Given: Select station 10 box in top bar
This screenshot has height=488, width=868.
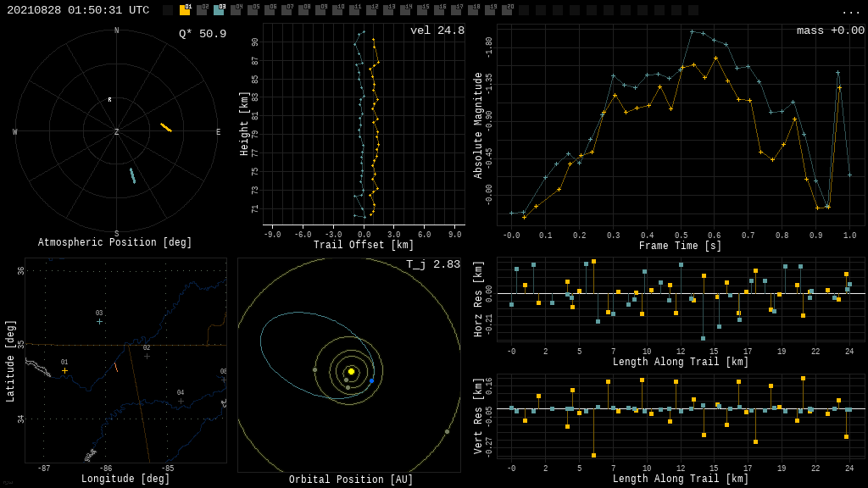Looking at the screenshot, I should tap(337, 10).
